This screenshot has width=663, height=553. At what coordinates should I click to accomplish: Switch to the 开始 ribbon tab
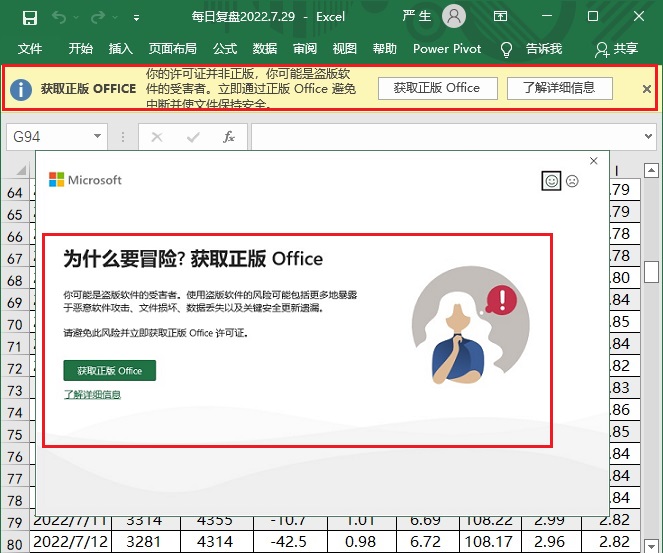tap(81, 49)
